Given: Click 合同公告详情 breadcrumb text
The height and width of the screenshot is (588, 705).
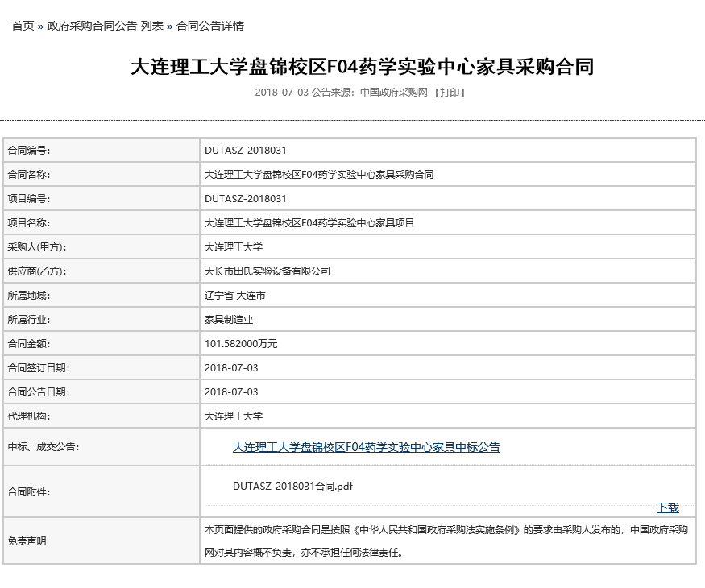Looking at the screenshot, I should [x=209, y=26].
